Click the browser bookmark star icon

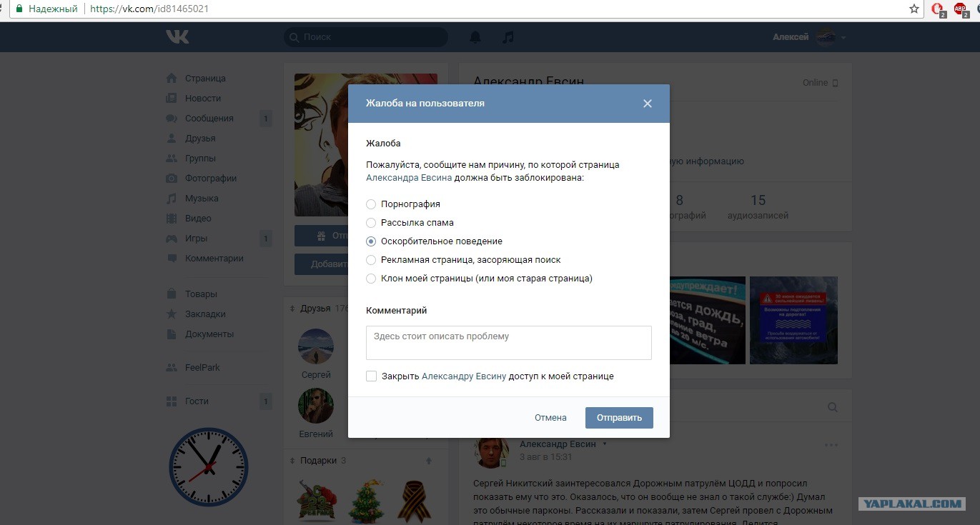coord(914,9)
